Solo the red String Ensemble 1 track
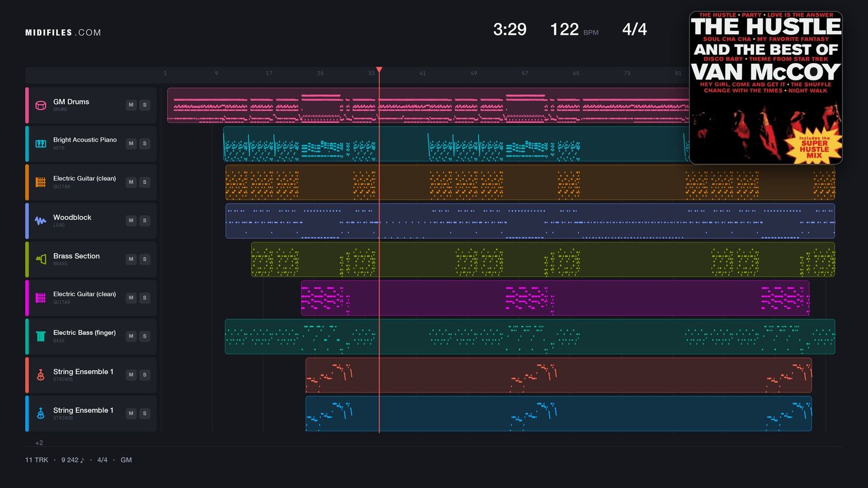This screenshot has width=868, height=488. (145, 375)
